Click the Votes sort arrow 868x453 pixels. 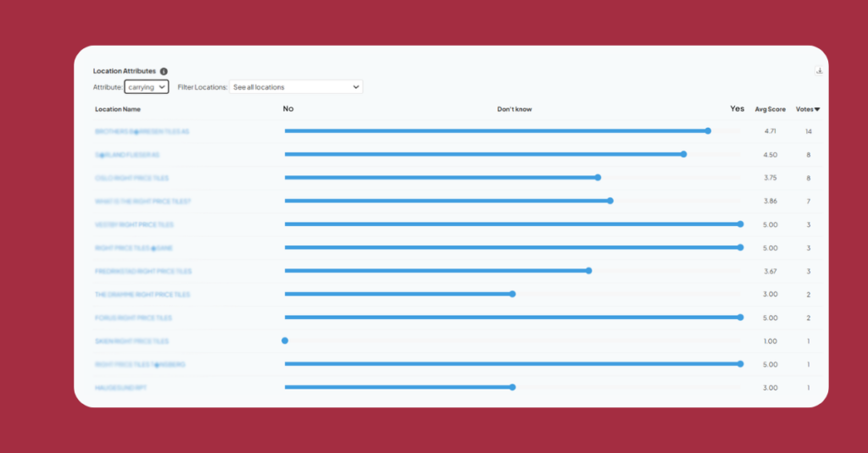click(817, 109)
